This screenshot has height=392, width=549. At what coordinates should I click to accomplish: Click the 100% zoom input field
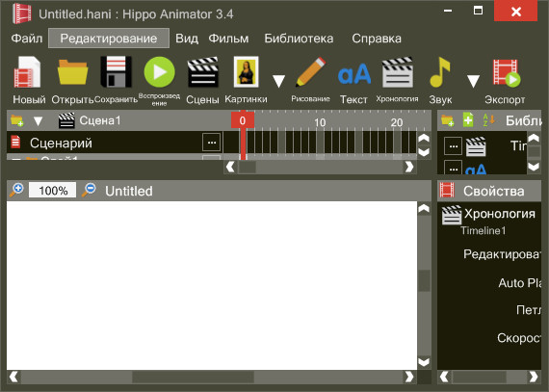(53, 191)
